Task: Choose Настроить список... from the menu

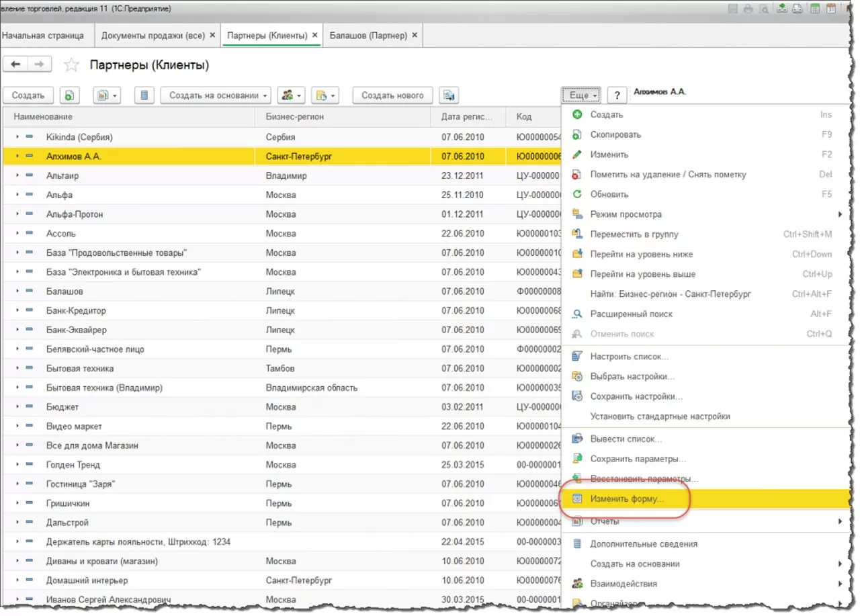Action: click(x=629, y=356)
